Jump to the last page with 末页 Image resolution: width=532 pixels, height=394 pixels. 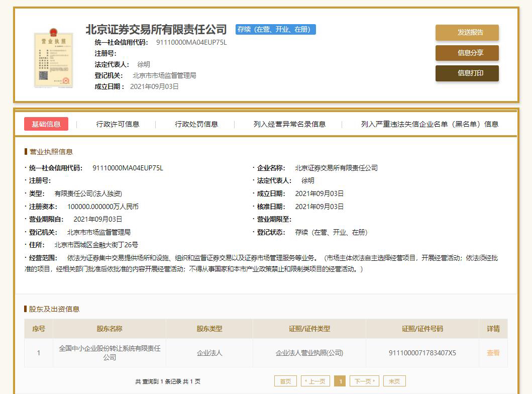point(394,381)
